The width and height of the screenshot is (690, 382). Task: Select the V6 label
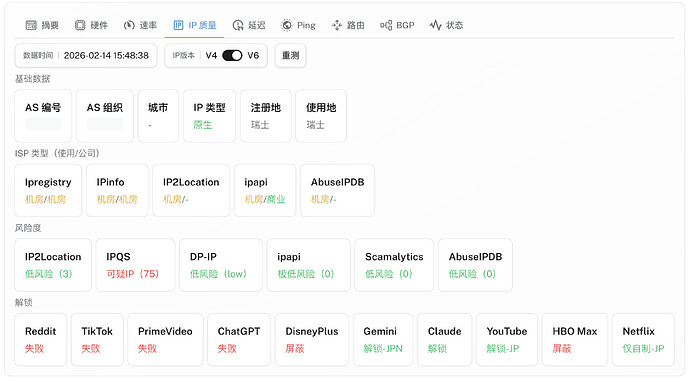(253, 55)
